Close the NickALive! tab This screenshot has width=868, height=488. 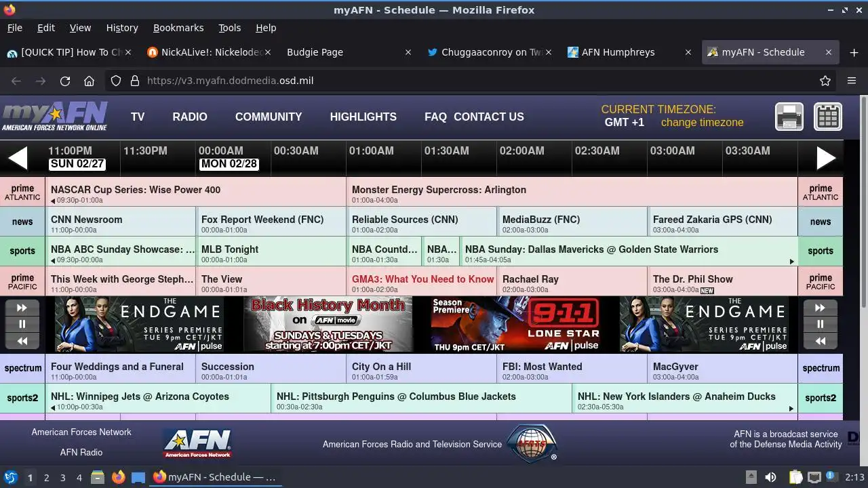coord(267,52)
